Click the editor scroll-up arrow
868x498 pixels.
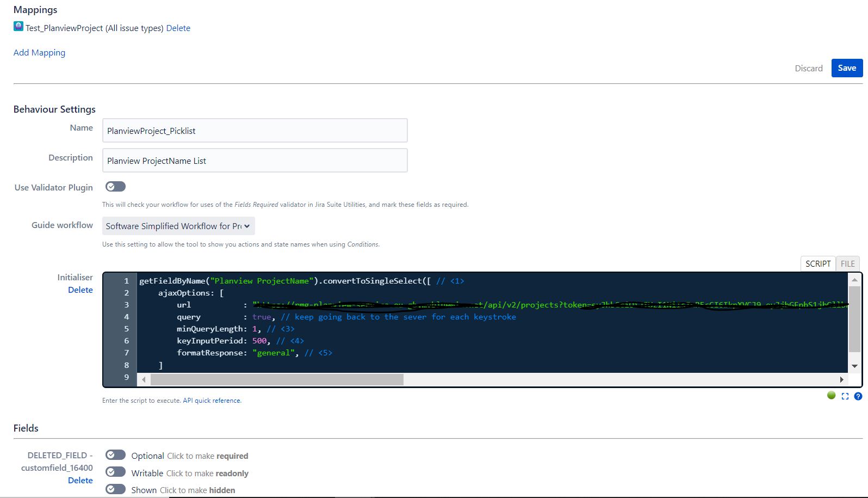854,280
